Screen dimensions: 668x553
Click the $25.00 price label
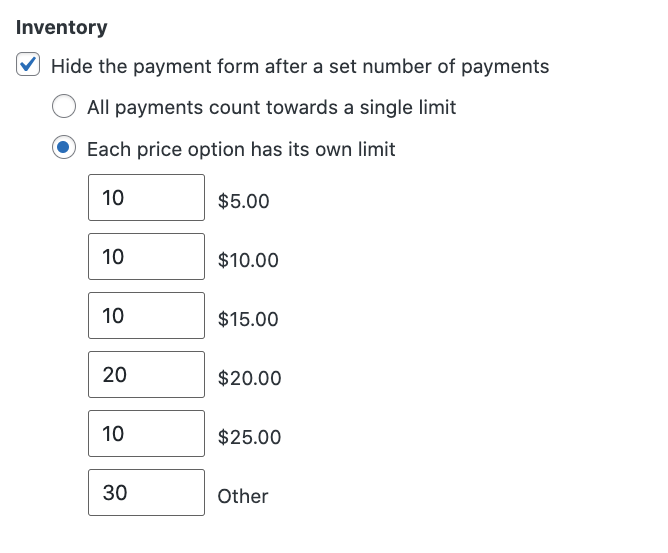pos(249,438)
